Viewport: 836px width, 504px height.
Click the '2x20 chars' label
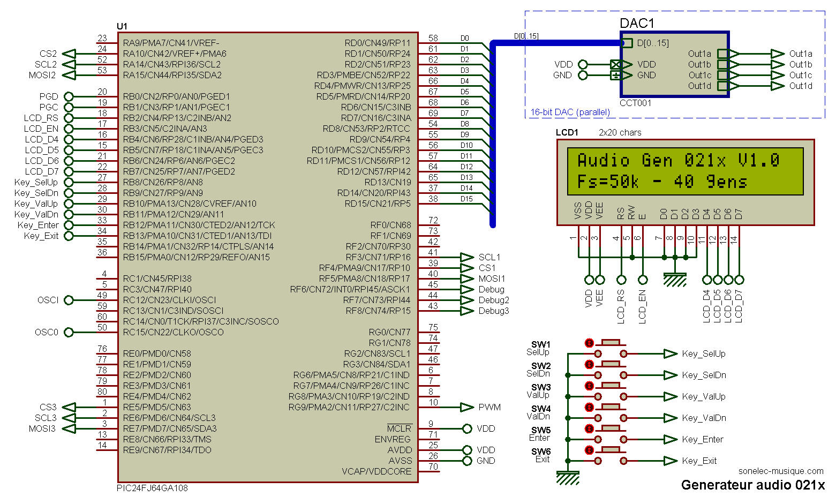point(620,132)
